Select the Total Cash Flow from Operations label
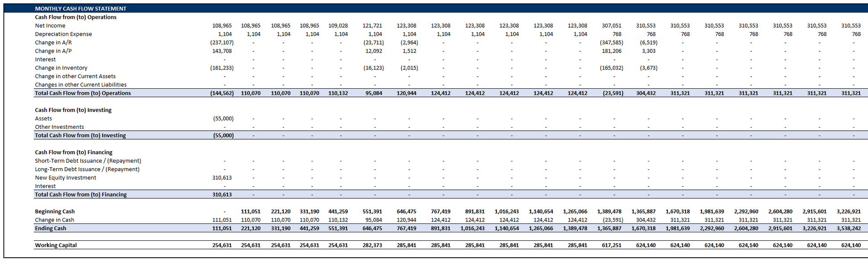This screenshot has width=868, height=264. tap(83, 93)
